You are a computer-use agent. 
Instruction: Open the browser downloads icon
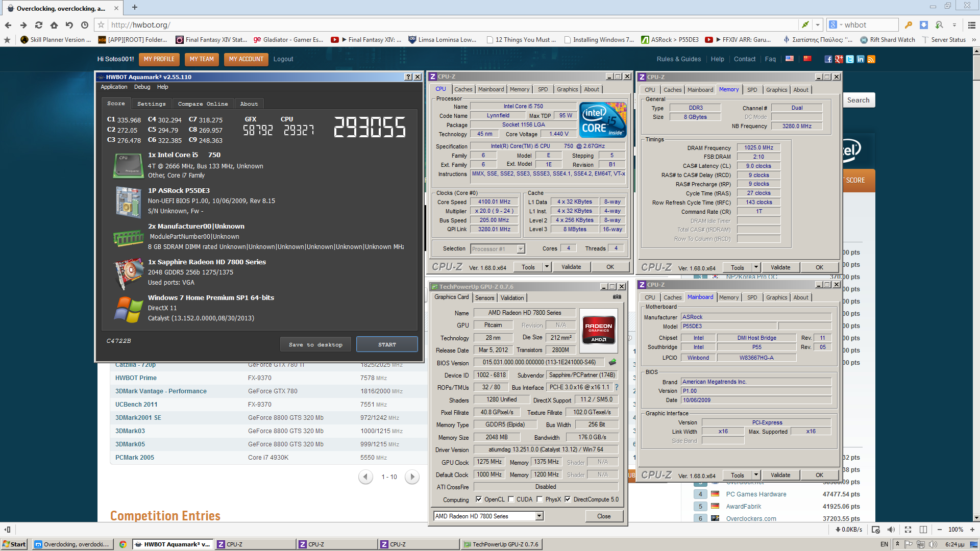[923, 25]
